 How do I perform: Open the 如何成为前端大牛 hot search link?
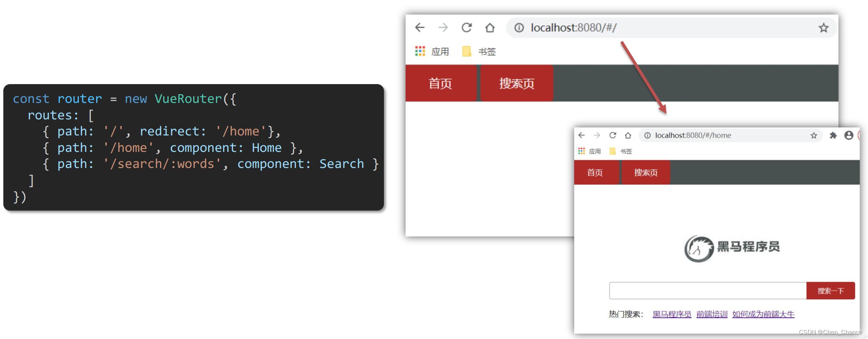pyautogui.click(x=763, y=314)
